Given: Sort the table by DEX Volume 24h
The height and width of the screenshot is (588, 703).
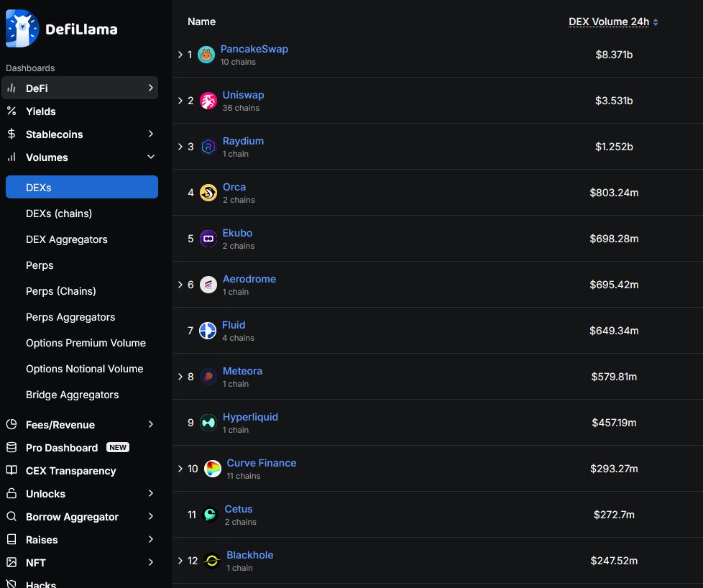Looking at the screenshot, I should click(x=610, y=22).
